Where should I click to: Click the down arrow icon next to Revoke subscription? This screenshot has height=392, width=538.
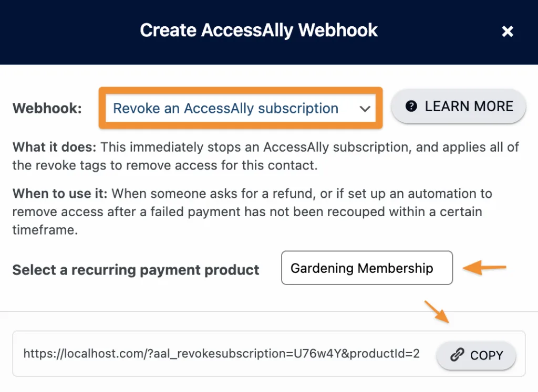coord(365,109)
